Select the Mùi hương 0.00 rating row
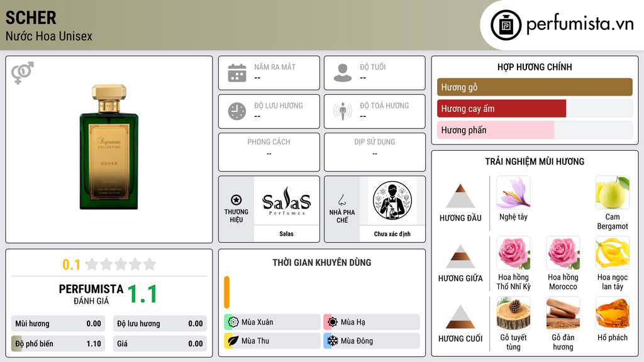Viewport: 644px width, 362px height. click(x=58, y=324)
